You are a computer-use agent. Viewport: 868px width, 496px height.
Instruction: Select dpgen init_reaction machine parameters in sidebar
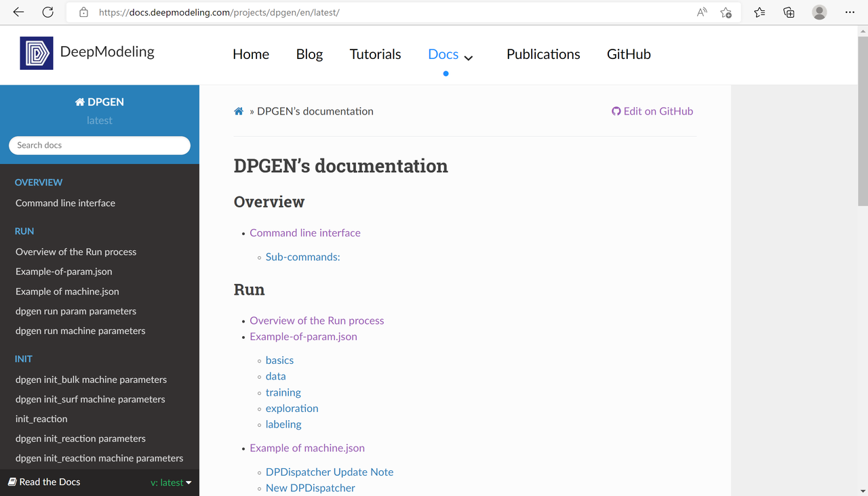99,458
